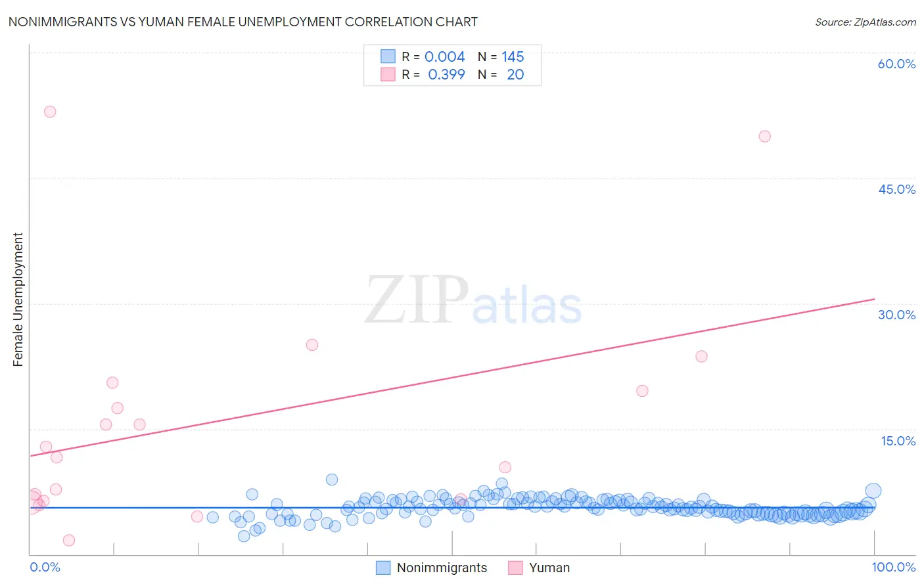Click the lowest pink Yuman point near 2%

pos(69,540)
